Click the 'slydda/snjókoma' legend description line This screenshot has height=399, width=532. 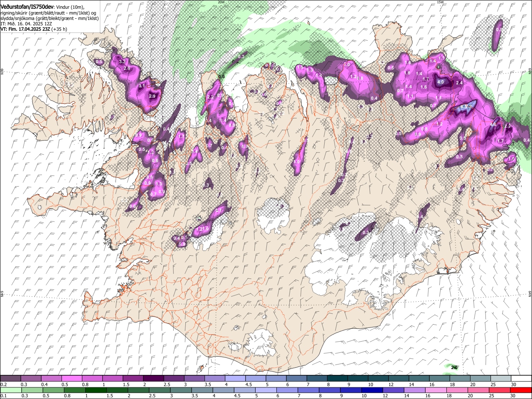[49, 18]
